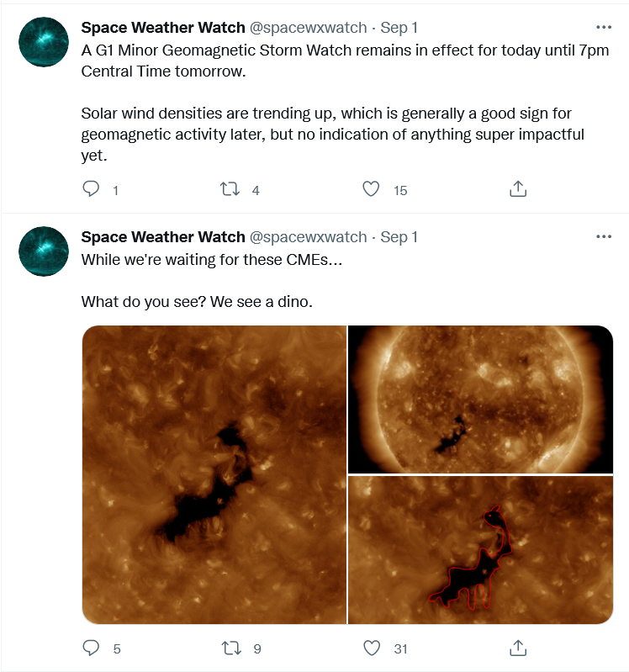
Task: Reply to the G1 Geomagnetic Storm tweet
Action: pos(92,189)
